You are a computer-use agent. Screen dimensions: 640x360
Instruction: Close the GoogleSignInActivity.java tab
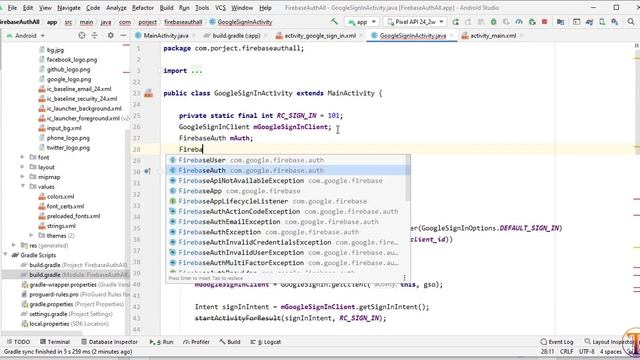[x=451, y=36]
